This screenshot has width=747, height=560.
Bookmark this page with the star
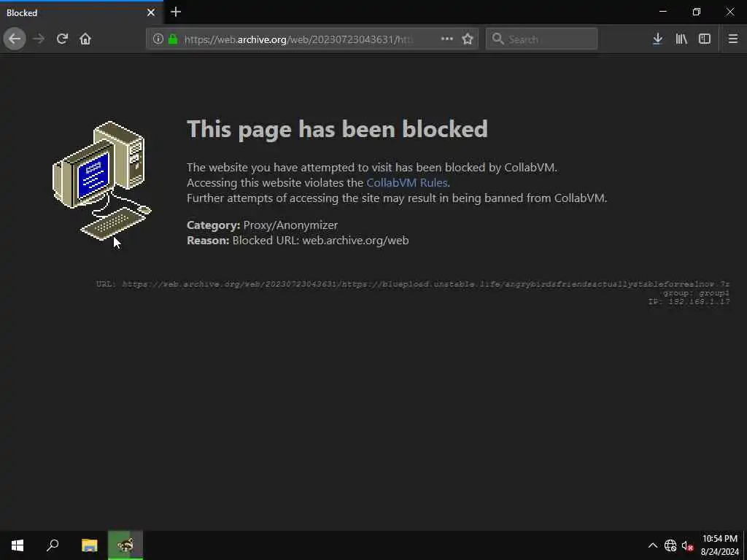click(468, 39)
